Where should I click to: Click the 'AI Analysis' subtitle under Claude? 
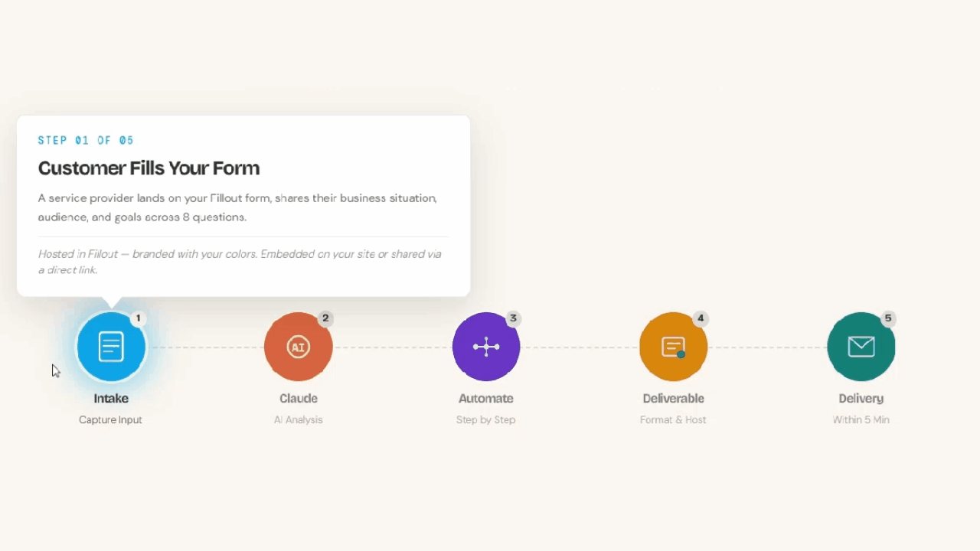[x=299, y=420]
